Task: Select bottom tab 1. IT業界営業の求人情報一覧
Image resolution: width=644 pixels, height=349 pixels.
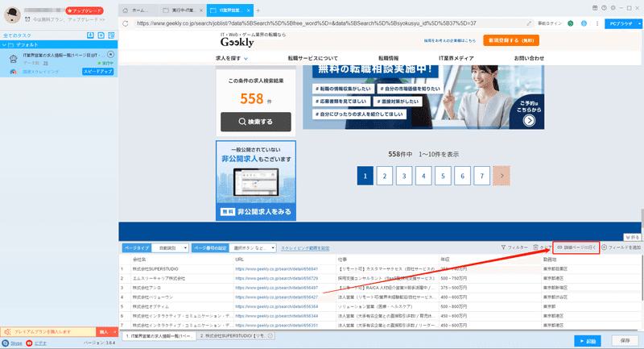Action: (x=159, y=336)
